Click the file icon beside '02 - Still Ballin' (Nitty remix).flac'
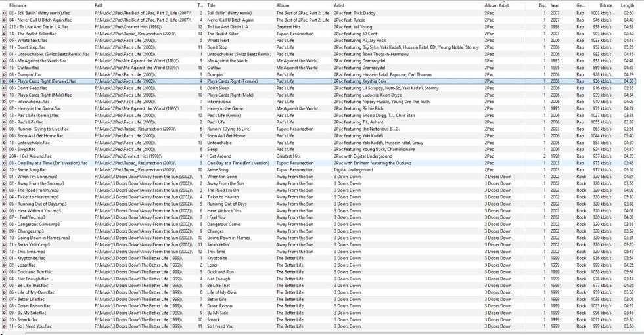The width and height of the screenshot is (644, 335). (5, 13)
